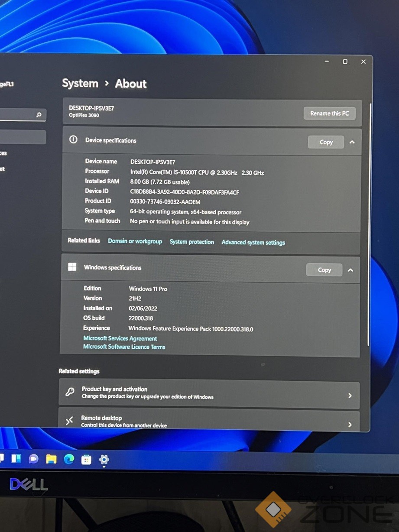Viewport: 399px width, 532px height.
Task: Select the 02/06/2022 installed date
Action: pos(143,308)
